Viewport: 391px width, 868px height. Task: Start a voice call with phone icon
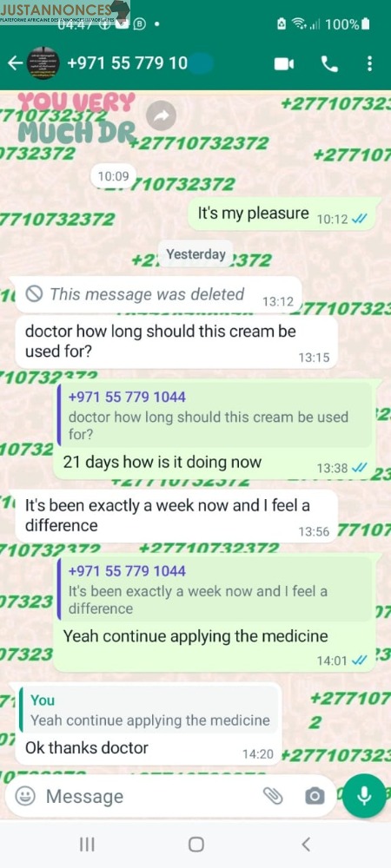click(x=329, y=64)
